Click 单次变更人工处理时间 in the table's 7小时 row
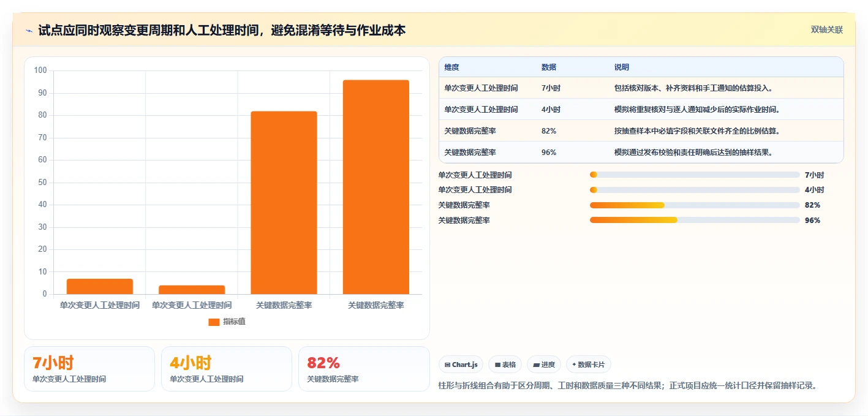868x416 pixels. tap(481, 88)
